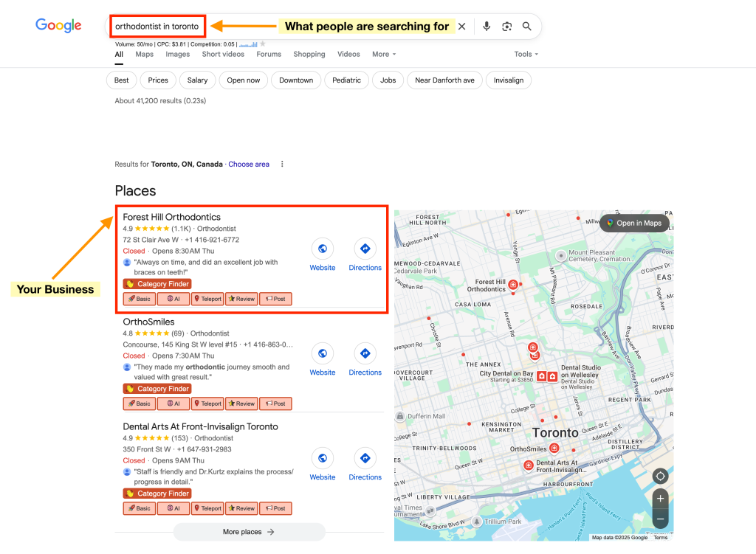Screen dimensions: 756x554
Task: Apply the Salary filter chip
Action: tap(197, 80)
